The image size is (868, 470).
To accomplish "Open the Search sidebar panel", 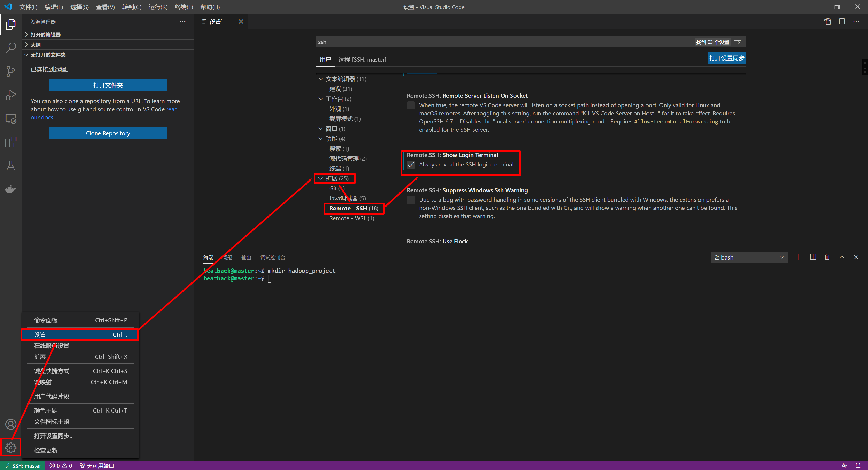I will click(11, 47).
